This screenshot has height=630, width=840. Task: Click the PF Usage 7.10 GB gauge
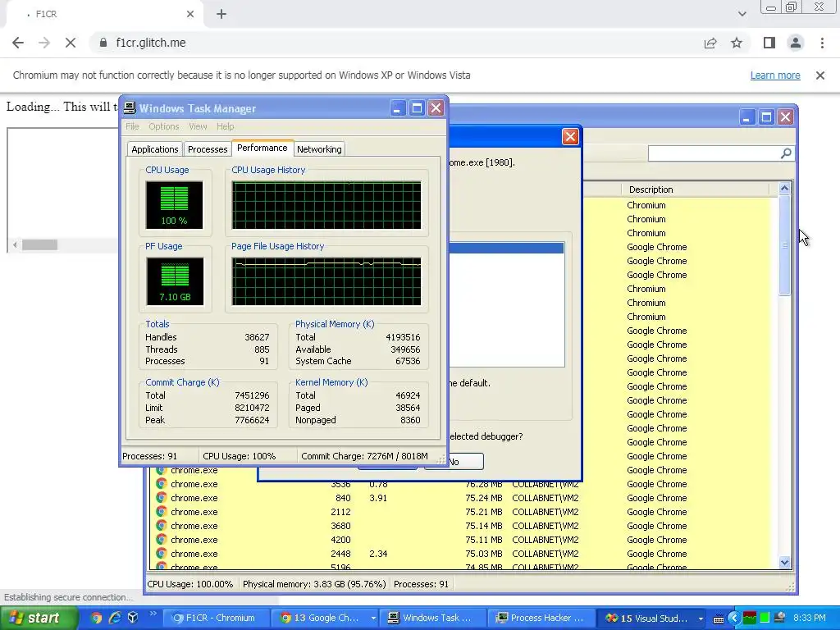[x=175, y=282]
